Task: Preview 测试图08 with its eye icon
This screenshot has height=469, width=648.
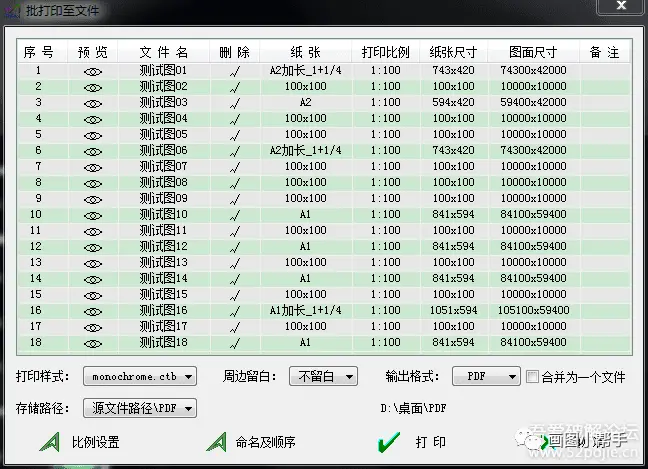Action: pyautogui.click(x=93, y=184)
